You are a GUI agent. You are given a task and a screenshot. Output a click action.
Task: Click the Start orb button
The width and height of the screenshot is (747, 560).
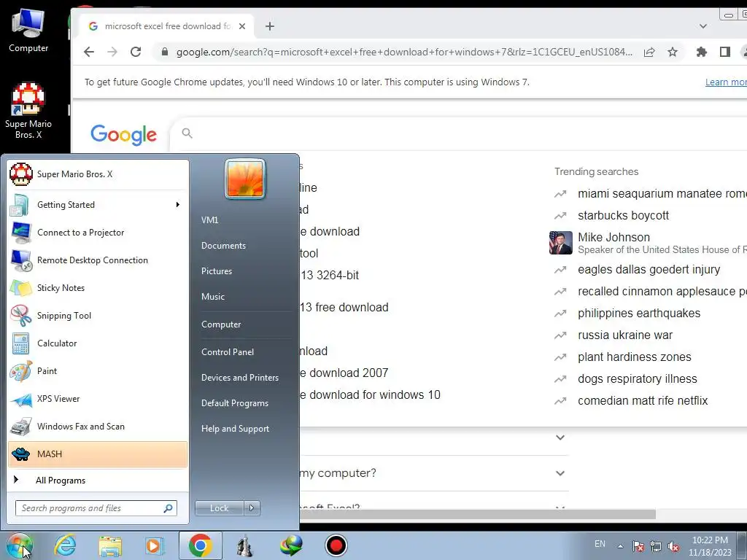[20, 545]
